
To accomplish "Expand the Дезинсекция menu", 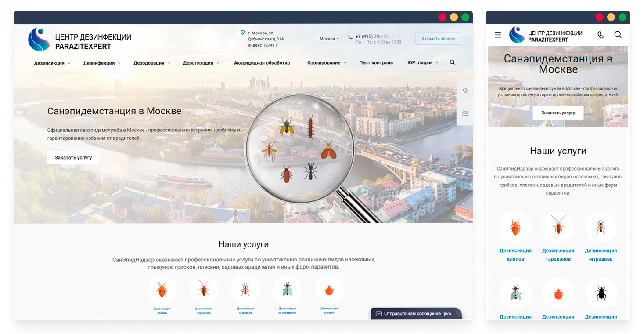I will pos(52,63).
